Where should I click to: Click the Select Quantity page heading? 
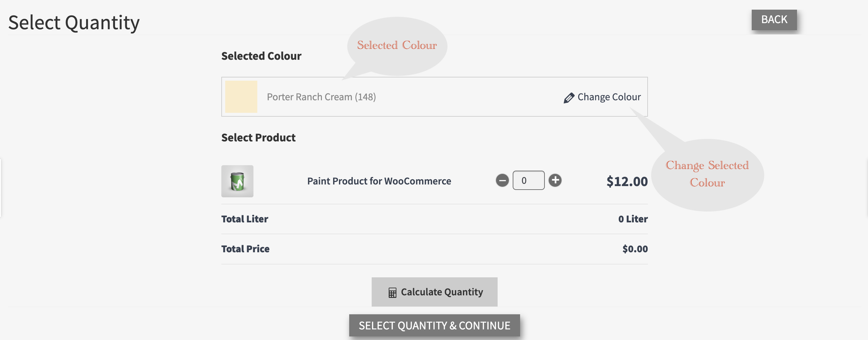tap(74, 22)
